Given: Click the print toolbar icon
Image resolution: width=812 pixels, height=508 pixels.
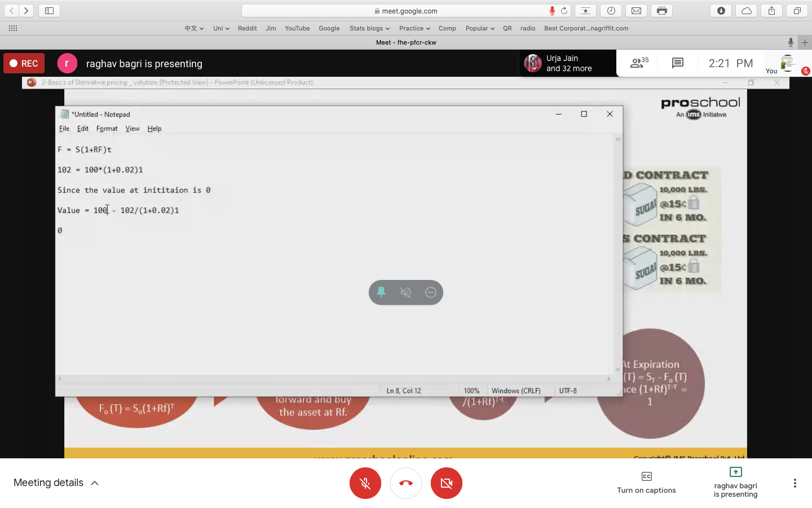Looking at the screenshot, I should 662,11.
